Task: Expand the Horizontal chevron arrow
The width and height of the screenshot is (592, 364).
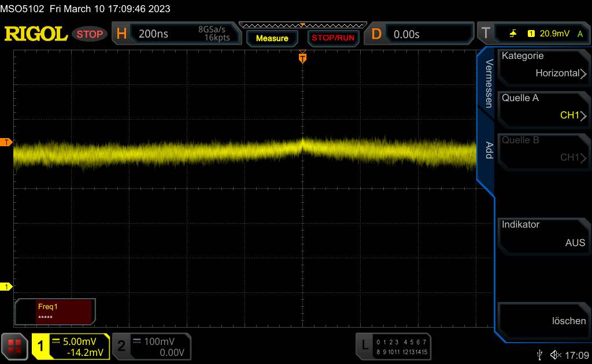Action: (x=583, y=73)
